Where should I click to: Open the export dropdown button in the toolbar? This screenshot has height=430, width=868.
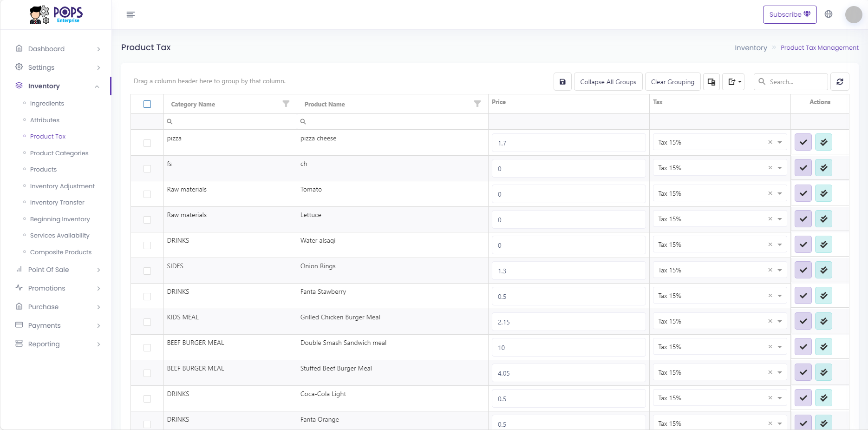(x=734, y=82)
